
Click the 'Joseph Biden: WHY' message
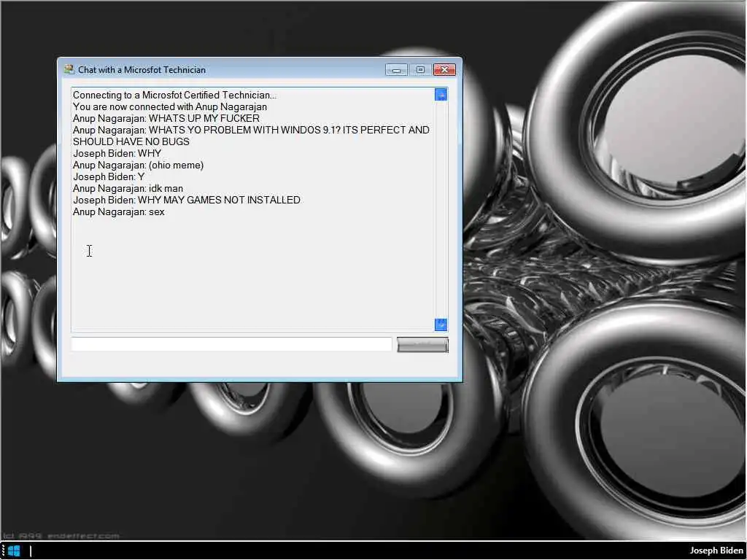[x=117, y=153]
